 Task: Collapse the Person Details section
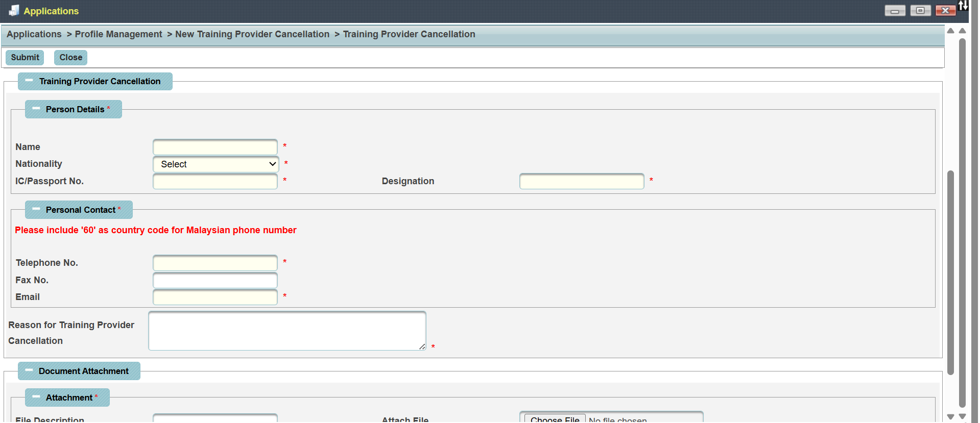click(36, 109)
